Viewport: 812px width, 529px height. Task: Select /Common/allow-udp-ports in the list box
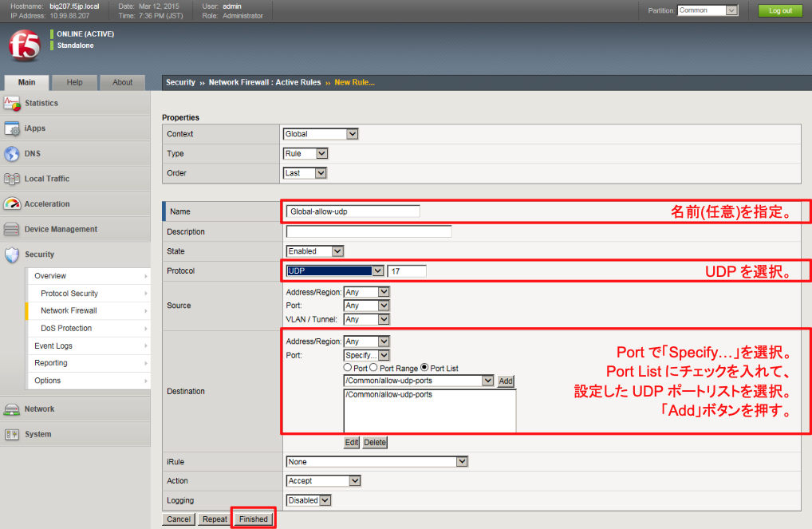389,395
